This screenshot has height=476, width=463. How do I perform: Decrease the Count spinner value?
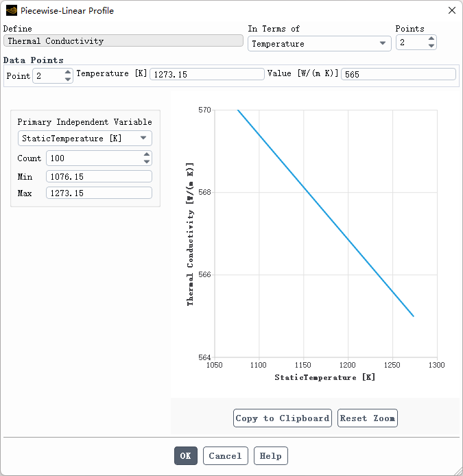[147, 162]
